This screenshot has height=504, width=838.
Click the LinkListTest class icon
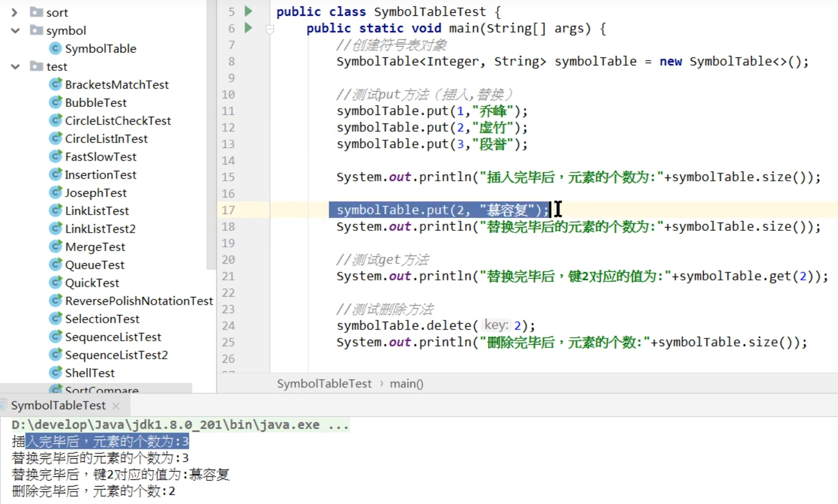click(55, 210)
